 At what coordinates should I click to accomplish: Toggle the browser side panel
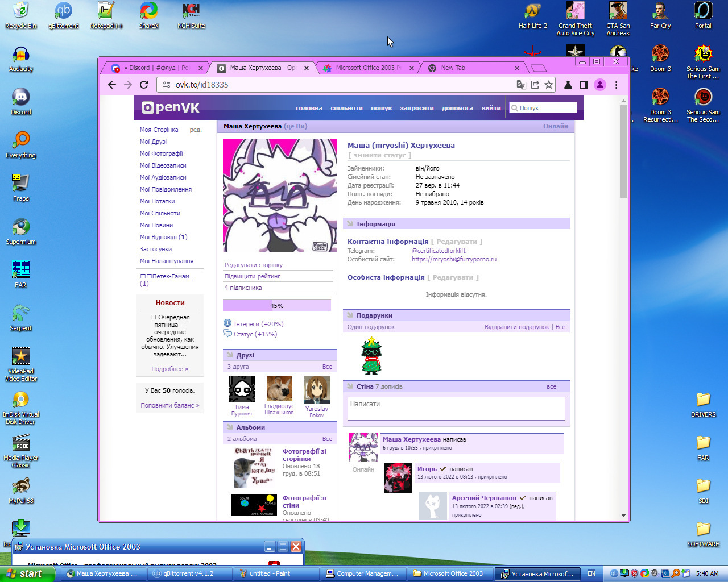point(584,85)
